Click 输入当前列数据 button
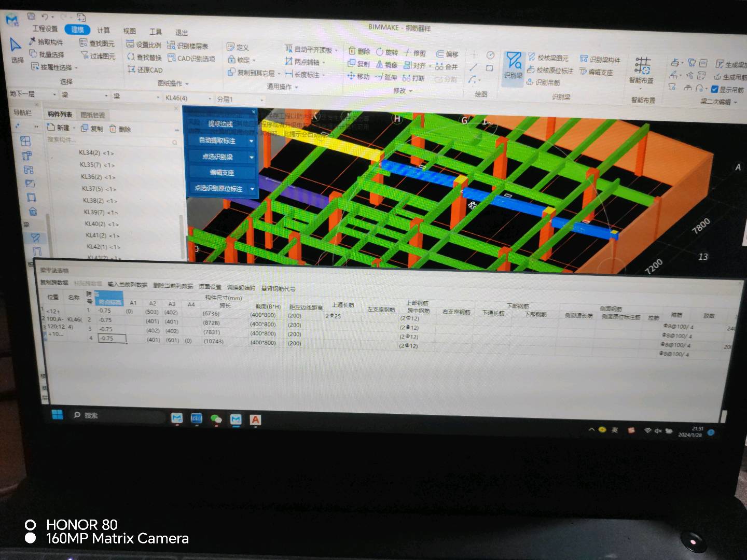Image resolution: width=747 pixels, height=560 pixels. pyautogui.click(x=128, y=285)
